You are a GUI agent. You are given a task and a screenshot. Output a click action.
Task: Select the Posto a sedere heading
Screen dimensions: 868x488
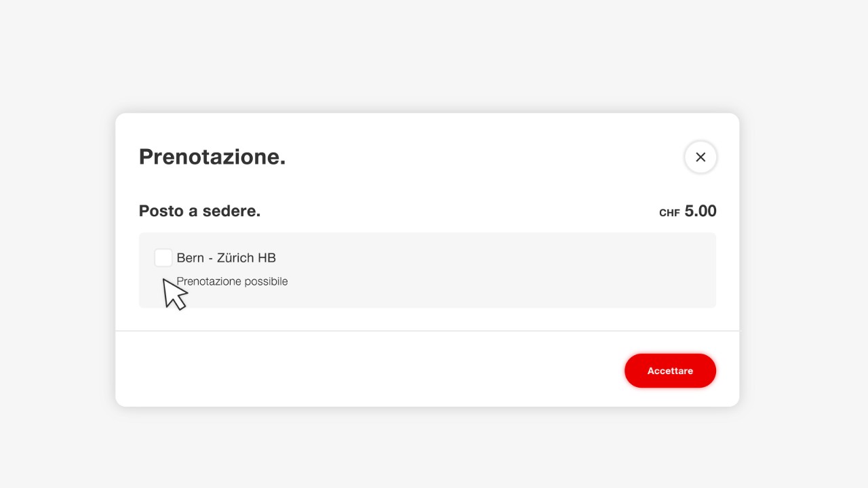[199, 211]
